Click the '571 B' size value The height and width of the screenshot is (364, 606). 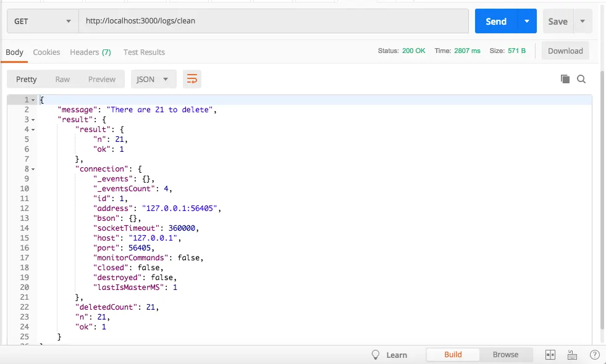tap(516, 51)
